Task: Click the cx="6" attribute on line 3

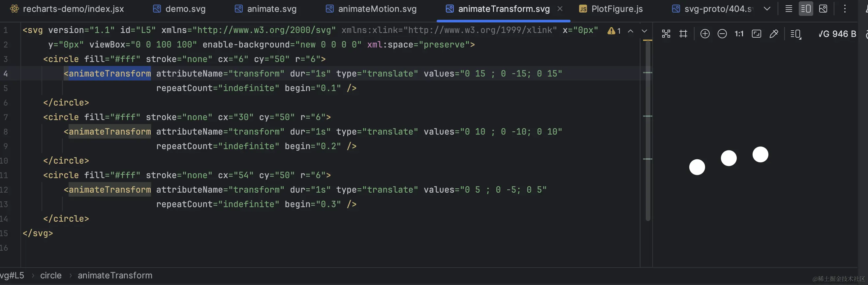Action: click(x=233, y=59)
